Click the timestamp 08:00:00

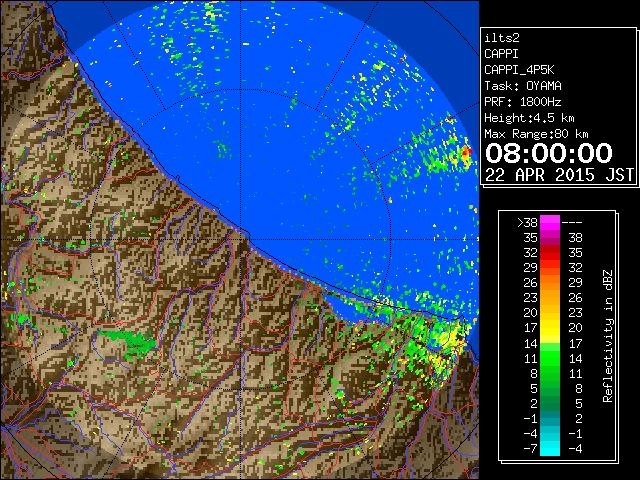[x=549, y=153]
